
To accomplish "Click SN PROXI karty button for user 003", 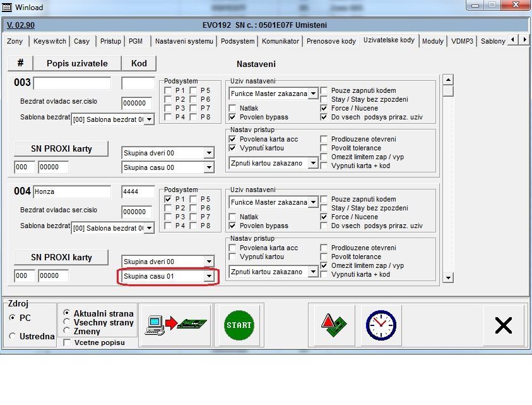I will [x=61, y=149].
